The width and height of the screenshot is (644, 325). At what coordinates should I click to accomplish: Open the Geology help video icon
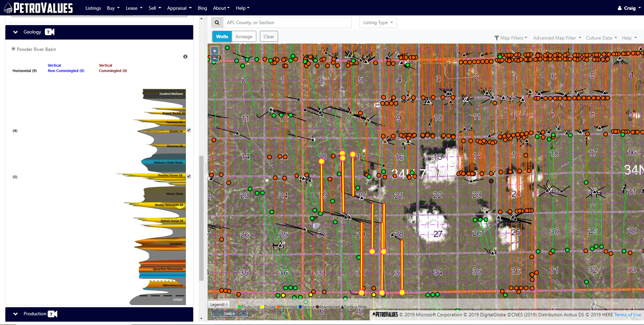click(50, 32)
